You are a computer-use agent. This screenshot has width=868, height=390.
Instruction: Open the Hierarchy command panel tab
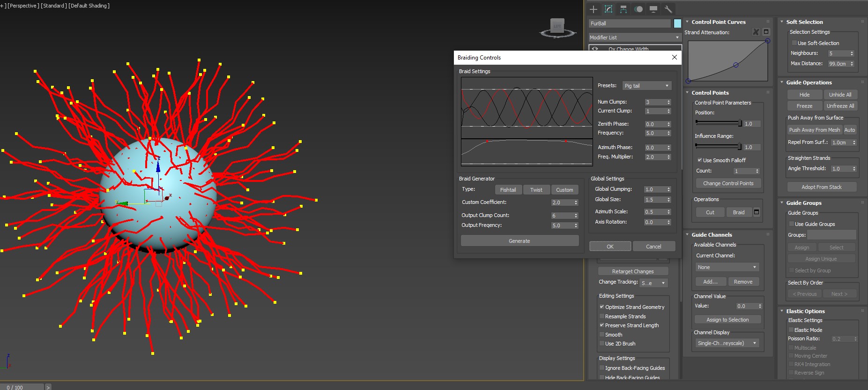click(x=623, y=9)
